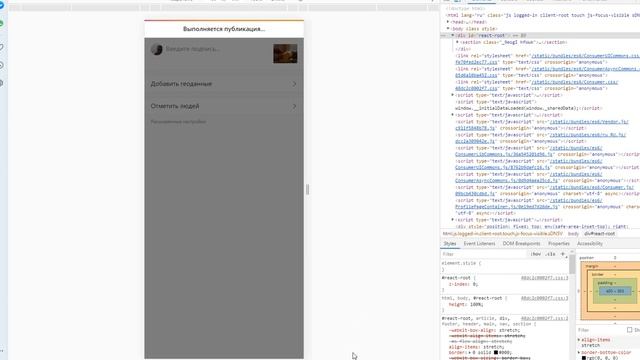The width and height of the screenshot is (640, 360).
Task: Expand the first collapsed script node
Action: 453,95
